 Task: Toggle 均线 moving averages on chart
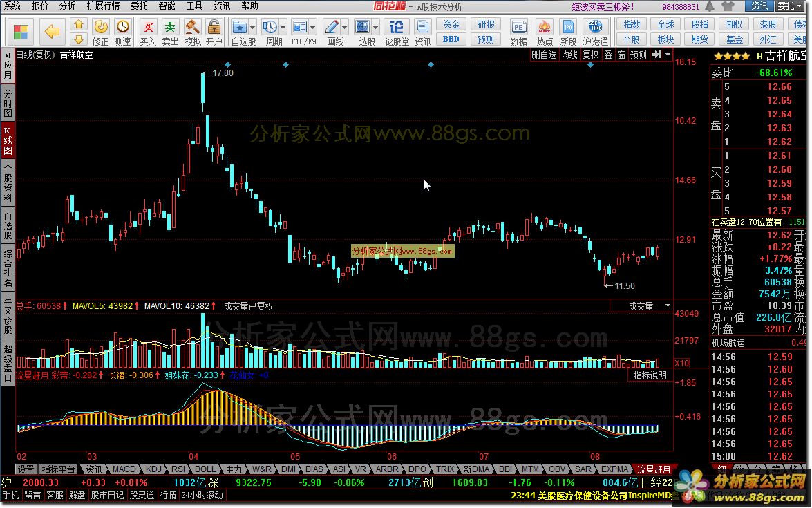[x=569, y=55]
